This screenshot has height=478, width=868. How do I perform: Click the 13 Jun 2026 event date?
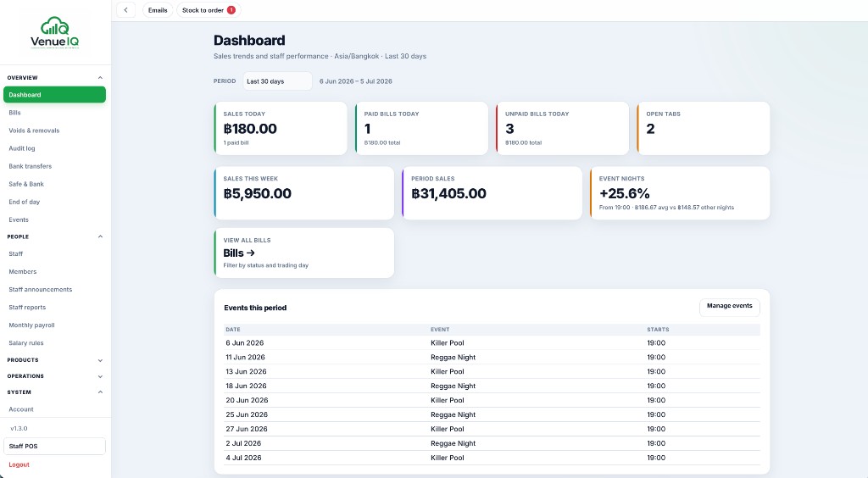coord(246,372)
